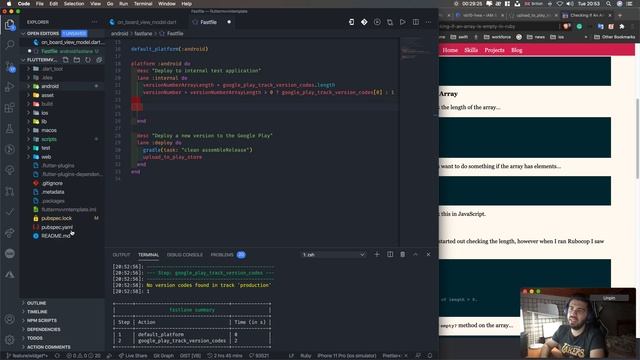Expand the scripts folder

49,139
